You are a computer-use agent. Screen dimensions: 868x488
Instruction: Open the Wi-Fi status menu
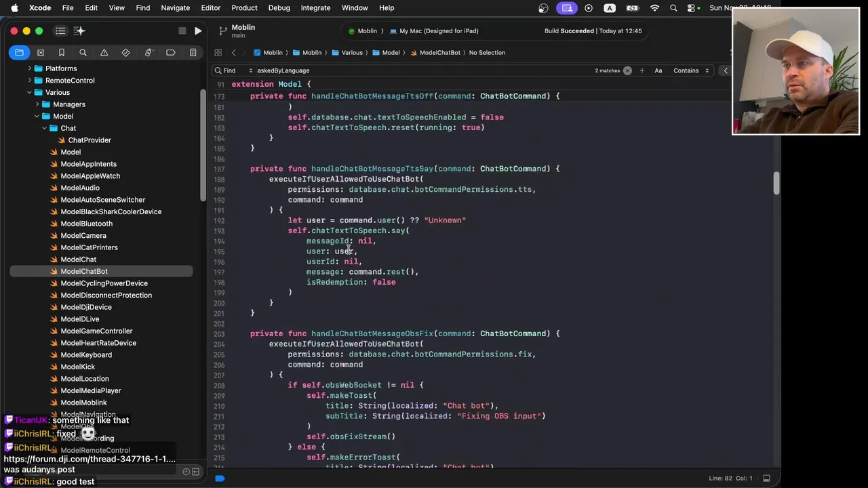(654, 7)
